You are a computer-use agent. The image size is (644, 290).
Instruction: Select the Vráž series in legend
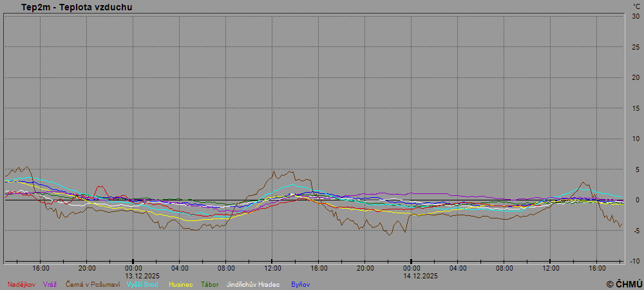point(51,284)
